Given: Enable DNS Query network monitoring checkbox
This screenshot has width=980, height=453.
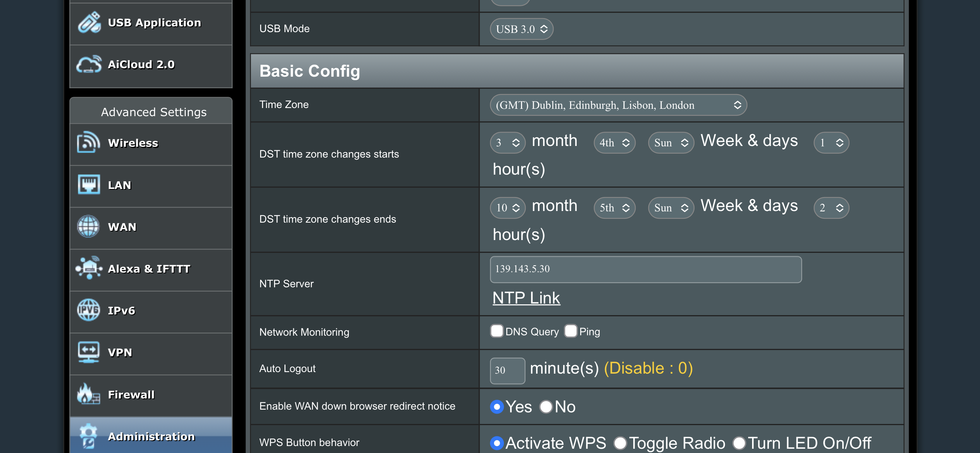Looking at the screenshot, I should [497, 331].
